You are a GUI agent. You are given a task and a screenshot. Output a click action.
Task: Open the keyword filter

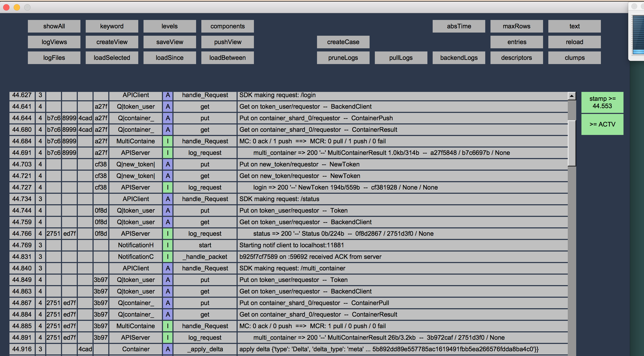tap(112, 26)
